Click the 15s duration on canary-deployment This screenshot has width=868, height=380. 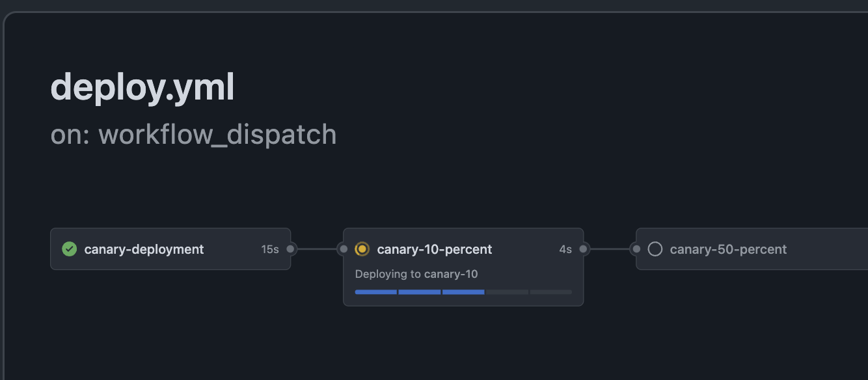click(270, 249)
